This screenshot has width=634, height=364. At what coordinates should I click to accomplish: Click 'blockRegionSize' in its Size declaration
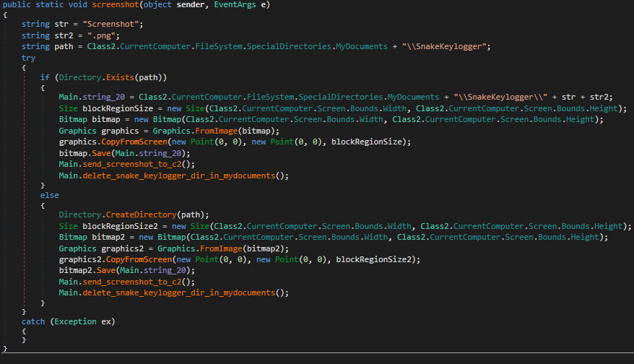coord(118,108)
